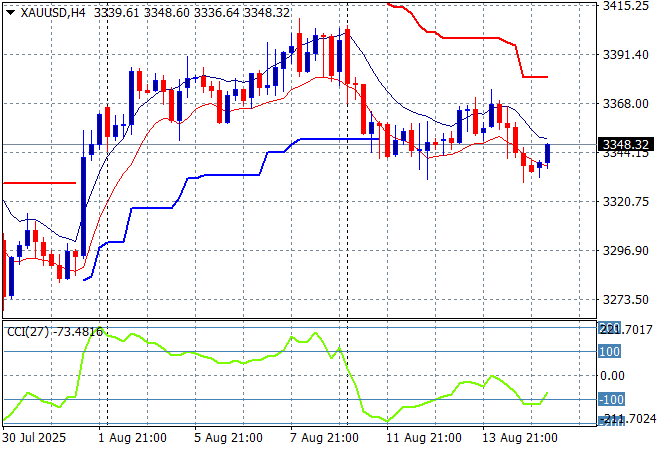660x450 pixels.
Task: Select the XAUUSD,H4 symbol label
Action: tap(53, 13)
